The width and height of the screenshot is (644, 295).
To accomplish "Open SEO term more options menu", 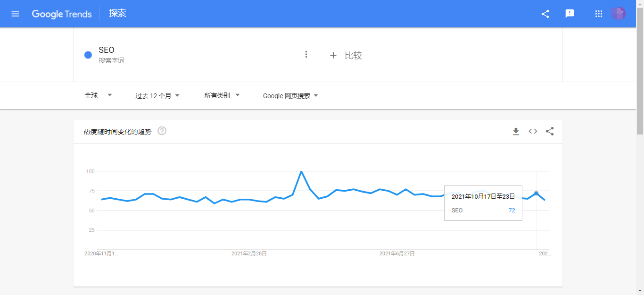I will point(306,54).
